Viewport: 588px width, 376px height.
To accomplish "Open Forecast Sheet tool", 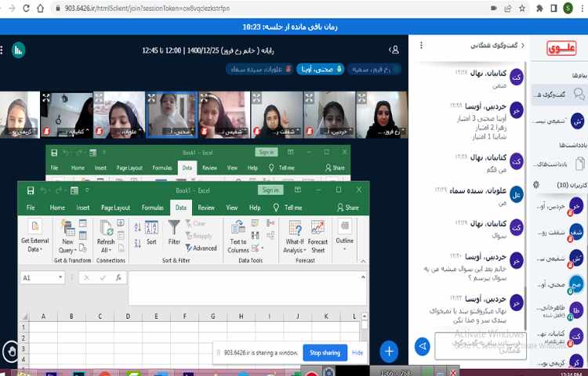I will pyautogui.click(x=318, y=237).
